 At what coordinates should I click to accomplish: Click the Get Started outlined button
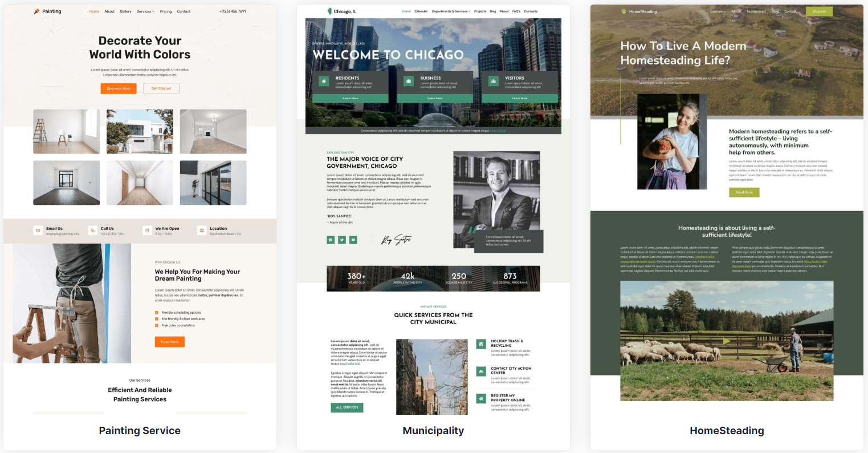pyautogui.click(x=161, y=88)
